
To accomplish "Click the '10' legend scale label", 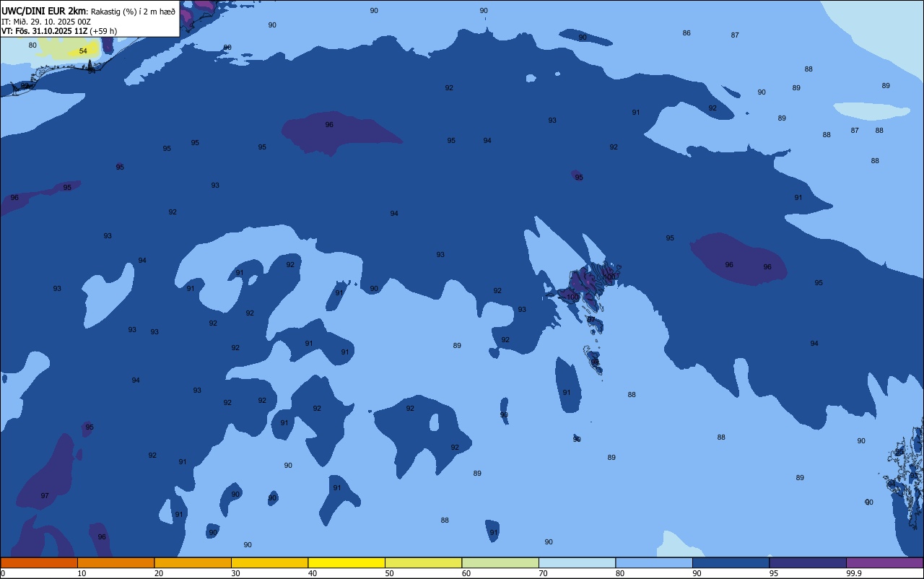I will point(82,573).
